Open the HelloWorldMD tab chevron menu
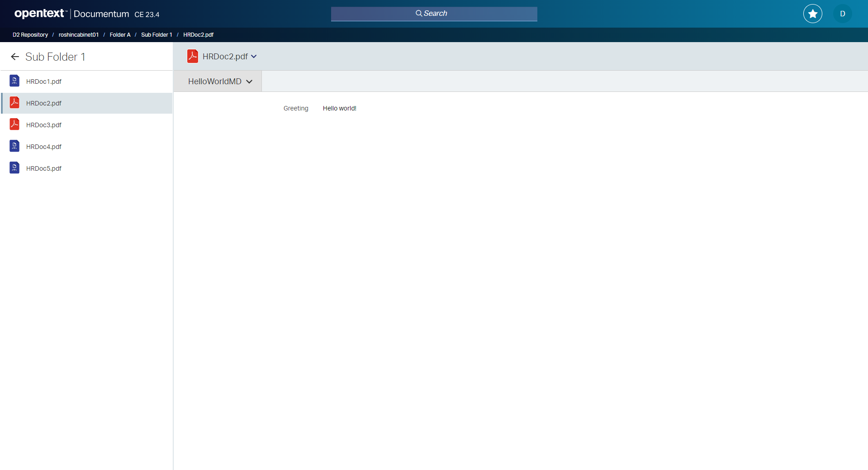Image resolution: width=868 pixels, height=470 pixels. 250,82
